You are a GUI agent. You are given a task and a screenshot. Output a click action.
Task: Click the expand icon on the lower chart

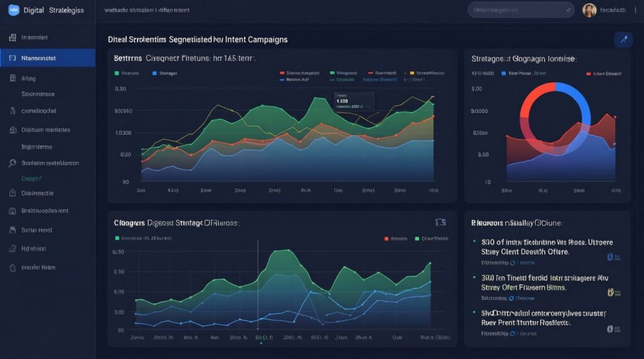click(440, 222)
